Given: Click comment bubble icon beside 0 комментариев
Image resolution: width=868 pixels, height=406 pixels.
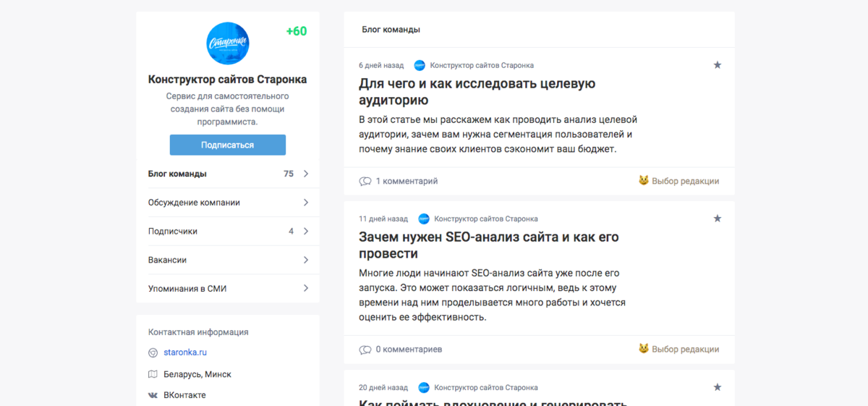Looking at the screenshot, I should (x=365, y=350).
